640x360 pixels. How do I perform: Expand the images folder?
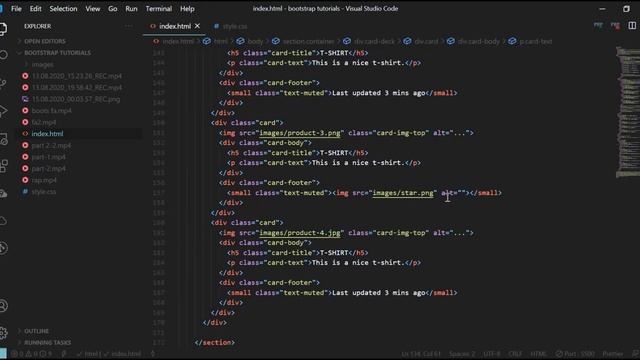[42, 64]
